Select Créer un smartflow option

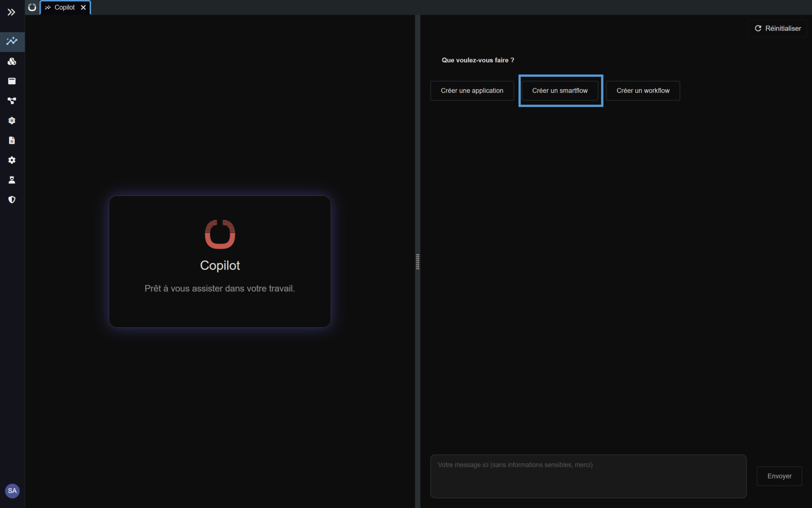pos(560,91)
